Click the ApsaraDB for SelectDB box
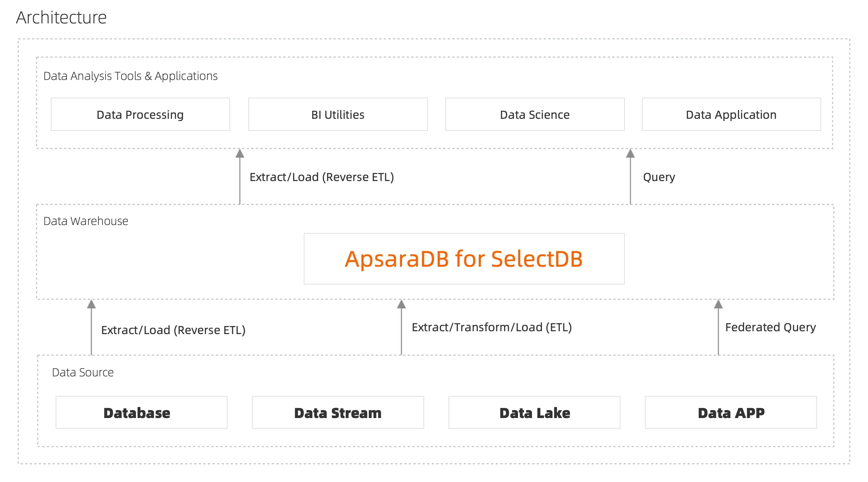The width and height of the screenshot is (868, 482). tap(464, 259)
